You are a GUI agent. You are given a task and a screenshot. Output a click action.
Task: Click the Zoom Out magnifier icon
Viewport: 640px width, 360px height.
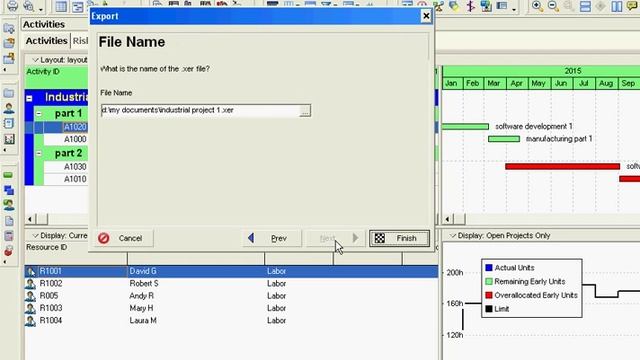tap(553, 6)
